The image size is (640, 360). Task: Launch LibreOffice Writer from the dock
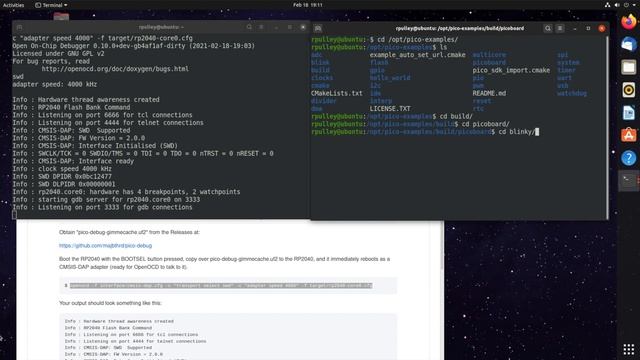[629, 113]
